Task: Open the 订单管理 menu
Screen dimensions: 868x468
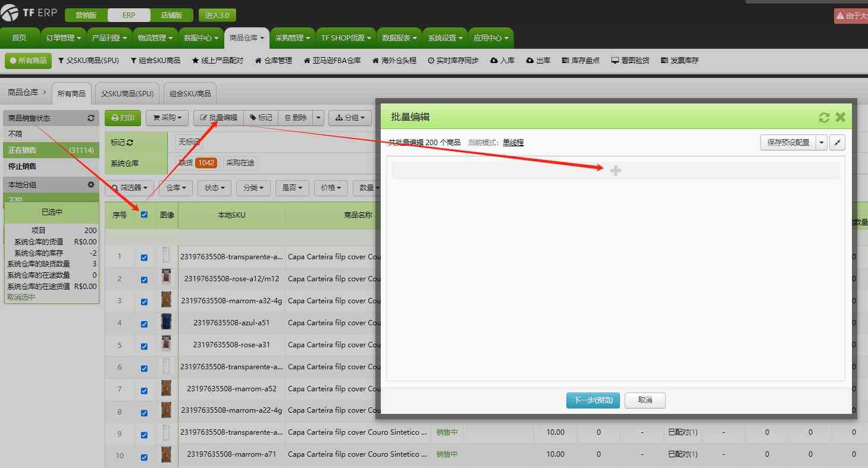Action: 62,37
